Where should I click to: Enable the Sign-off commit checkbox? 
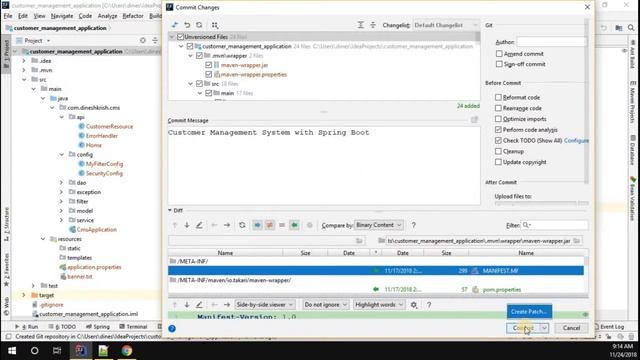(499, 64)
